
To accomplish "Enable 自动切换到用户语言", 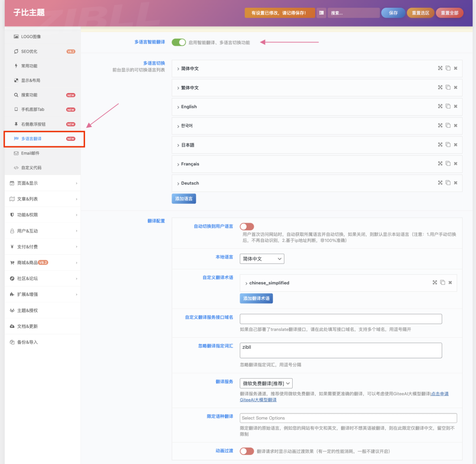I will point(247,226).
